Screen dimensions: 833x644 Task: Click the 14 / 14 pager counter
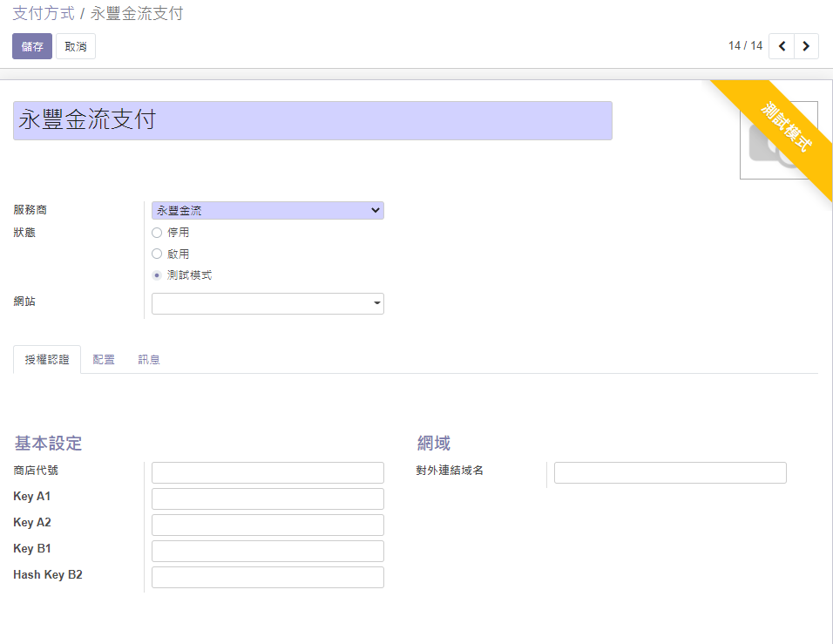(745, 45)
